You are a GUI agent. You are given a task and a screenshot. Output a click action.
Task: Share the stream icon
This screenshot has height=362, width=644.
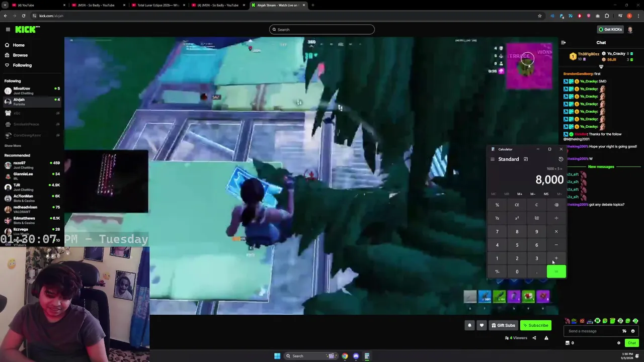coord(534,338)
